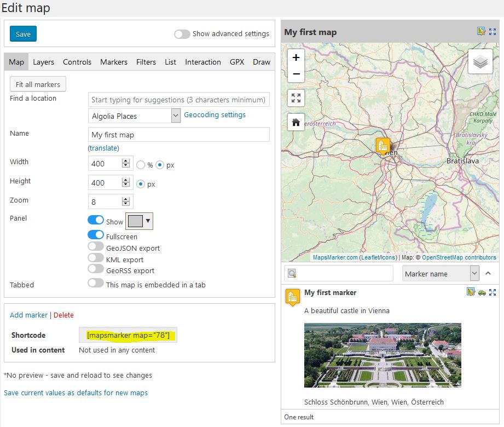
Task: Click the map zoom in plus button
Action: 296,57
